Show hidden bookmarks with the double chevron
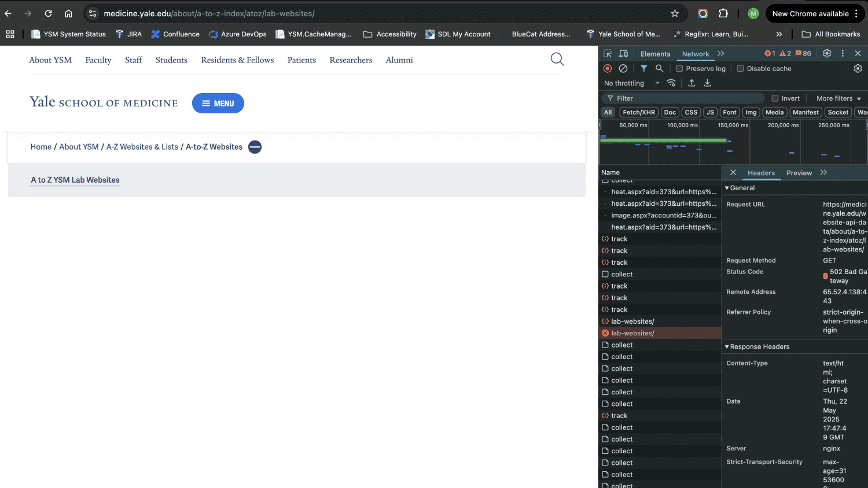This screenshot has width=868, height=488. pyautogui.click(x=779, y=34)
